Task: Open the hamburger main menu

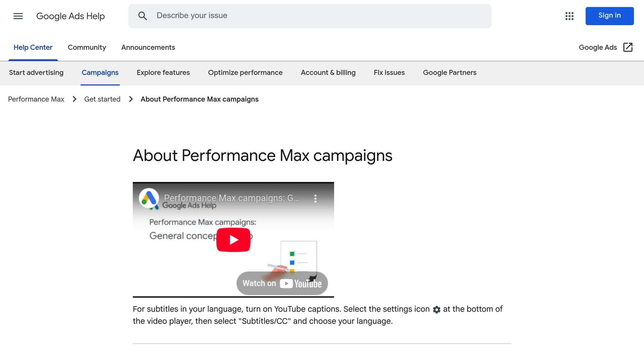Action: [18, 16]
